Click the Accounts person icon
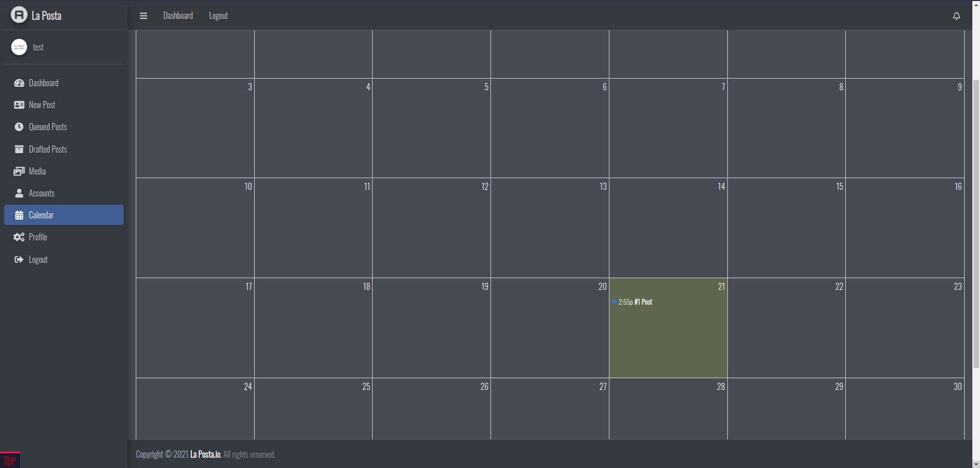This screenshot has height=468, width=980. [x=19, y=193]
